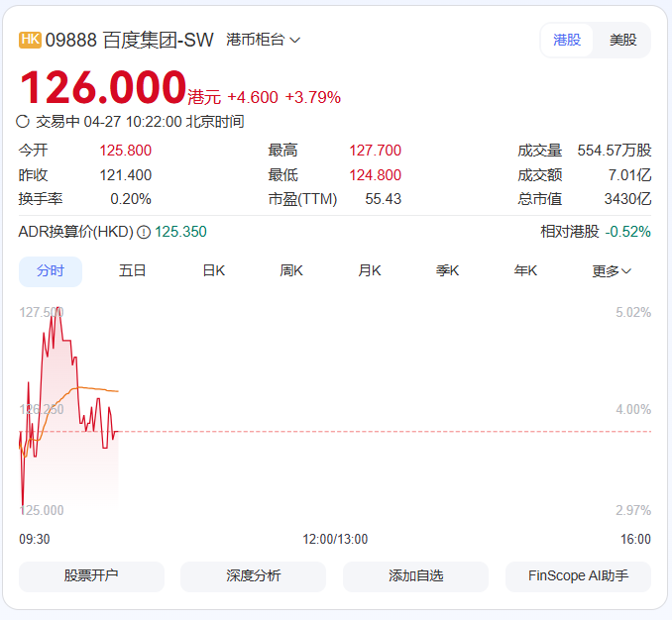Show the 月K chart

click(x=370, y=271)
